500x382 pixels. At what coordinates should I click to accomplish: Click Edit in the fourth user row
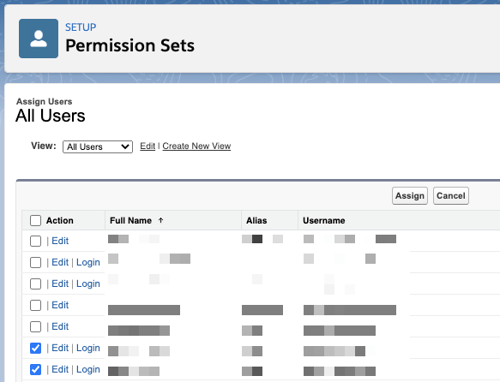tap(60, 305)
